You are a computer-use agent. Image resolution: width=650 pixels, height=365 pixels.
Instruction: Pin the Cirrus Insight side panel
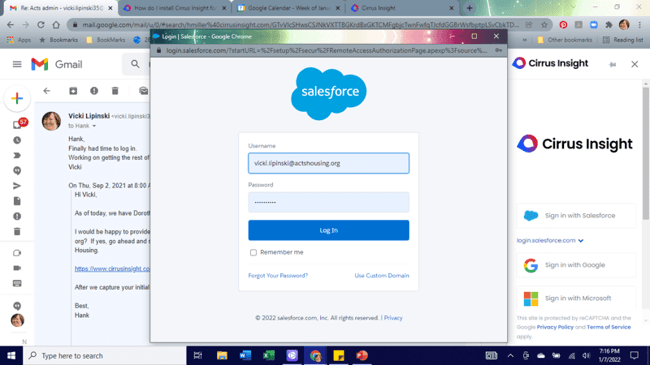tap(612, 64)
